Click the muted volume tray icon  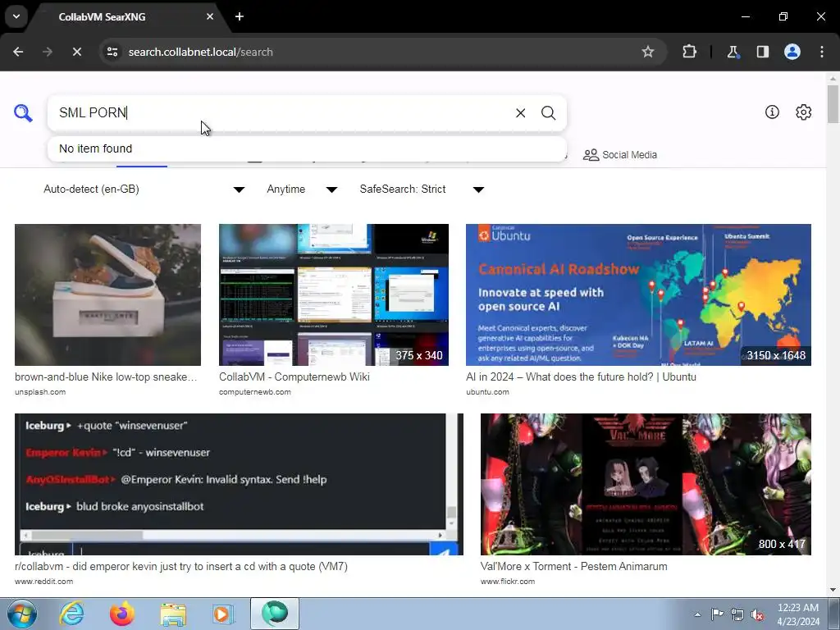pos(757,614)
